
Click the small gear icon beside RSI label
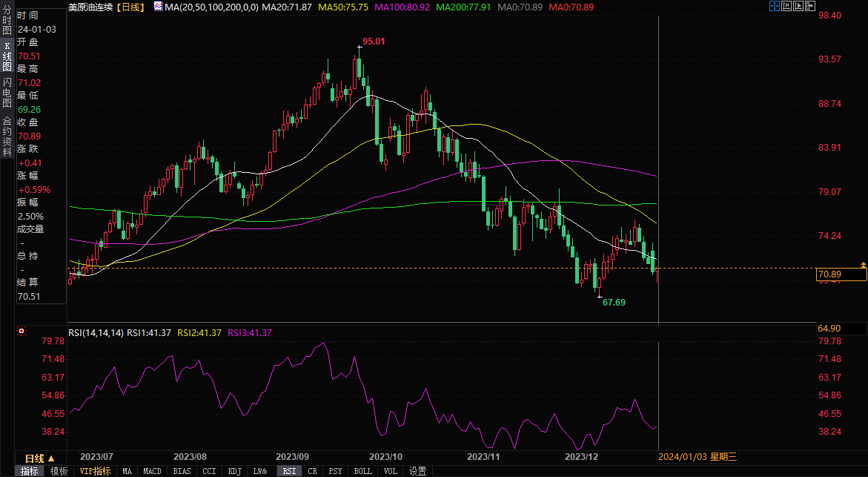pyautogui.click(x=21, y=332)
